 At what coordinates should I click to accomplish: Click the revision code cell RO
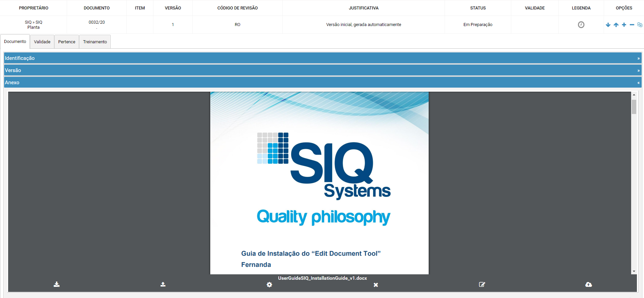237,25
